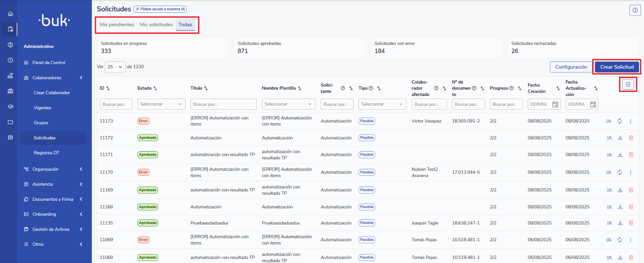Image resolution: width=644 pixels, height=263 pixels.
Task: Sort the table by ID column
Action: [x=108, y=88]
